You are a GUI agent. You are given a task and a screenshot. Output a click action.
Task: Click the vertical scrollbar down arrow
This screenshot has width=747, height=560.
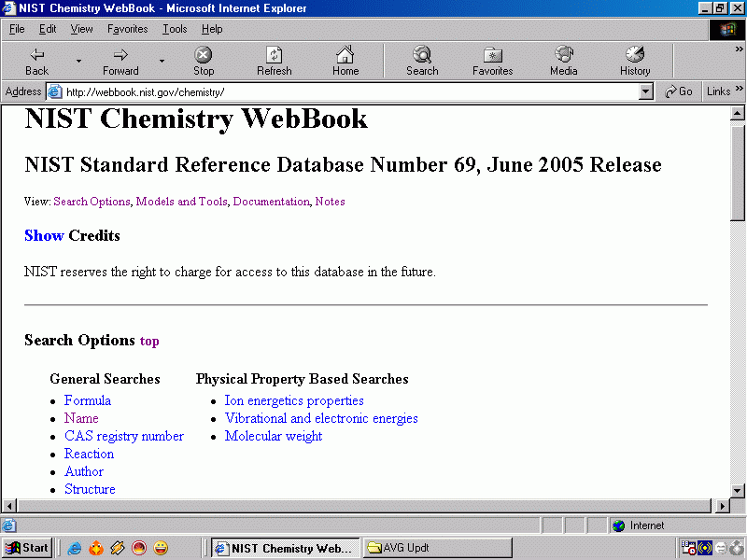pos(737,491)
